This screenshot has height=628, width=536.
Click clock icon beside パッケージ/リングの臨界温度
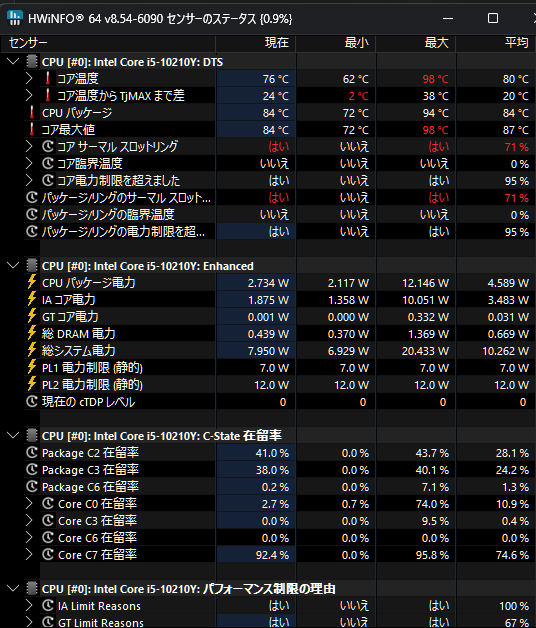tap(32, 214)
